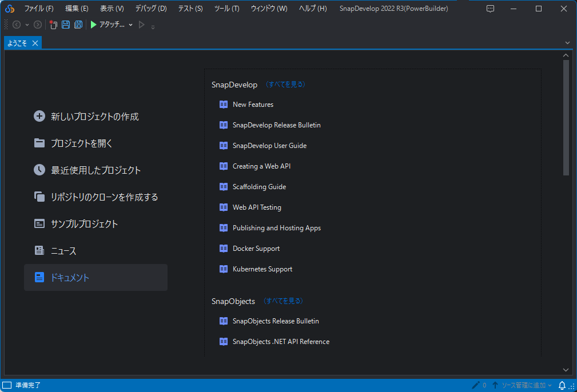Click the clone repository icon
577x392 pixels.
(x=39, y=197)
